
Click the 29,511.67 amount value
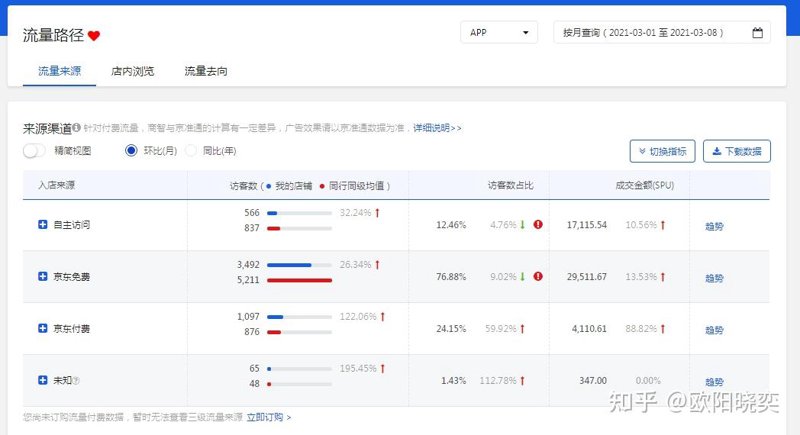[587, 277]
